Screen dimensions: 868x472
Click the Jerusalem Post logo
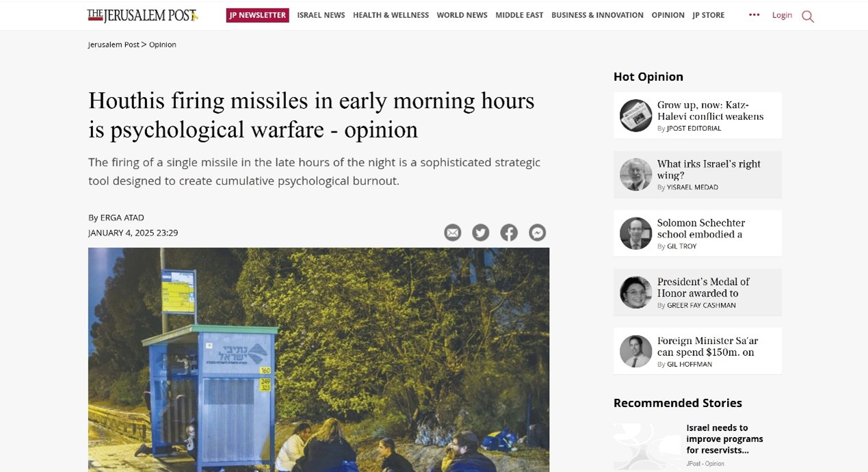click(142, 15)
